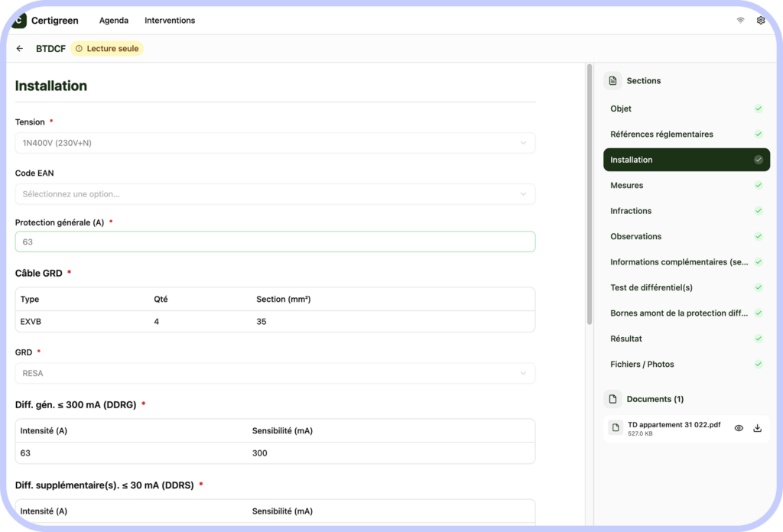Open the Interventions menu
This screenshot has height=532, width=783.
pyautogui.click(x=170, y=21)
